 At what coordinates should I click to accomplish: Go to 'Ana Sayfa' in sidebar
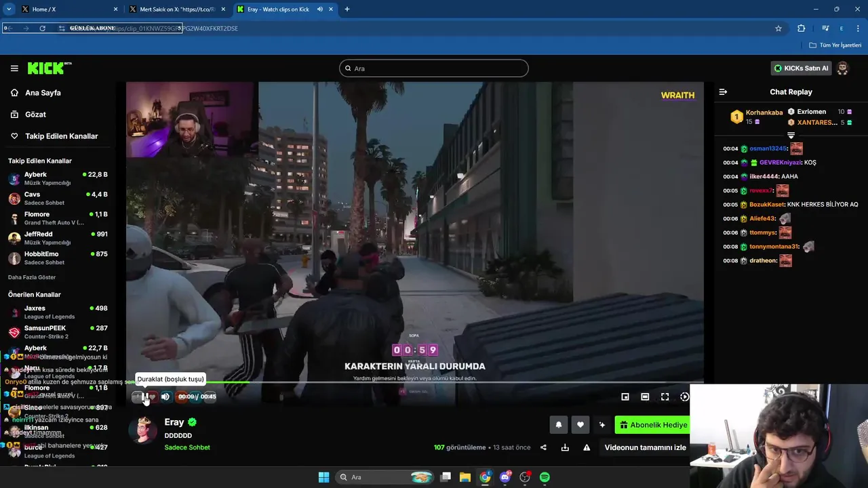coord(43,93)
